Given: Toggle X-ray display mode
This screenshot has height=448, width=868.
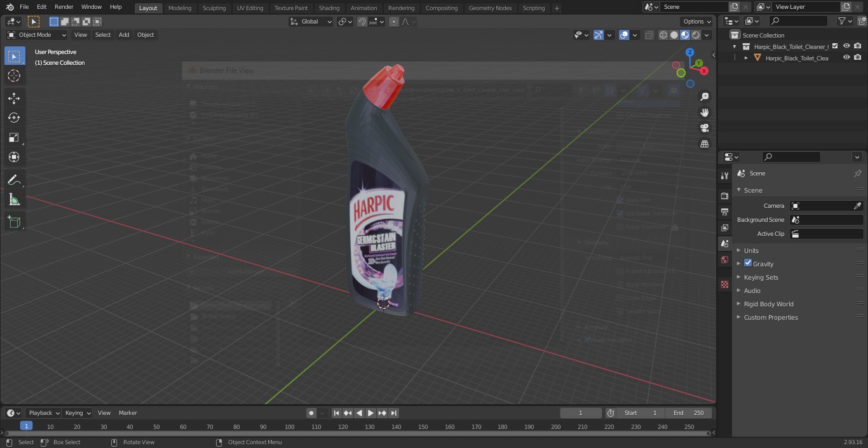Looking at the screenshot, I should [x=649, y=35].
